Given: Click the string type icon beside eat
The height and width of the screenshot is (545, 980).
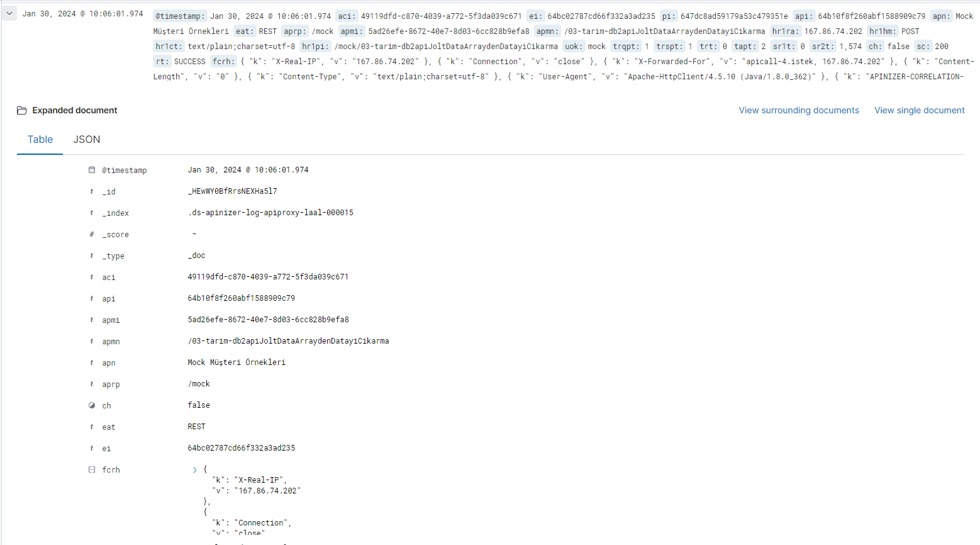Looking at the screenshot, I should point(92,427).
